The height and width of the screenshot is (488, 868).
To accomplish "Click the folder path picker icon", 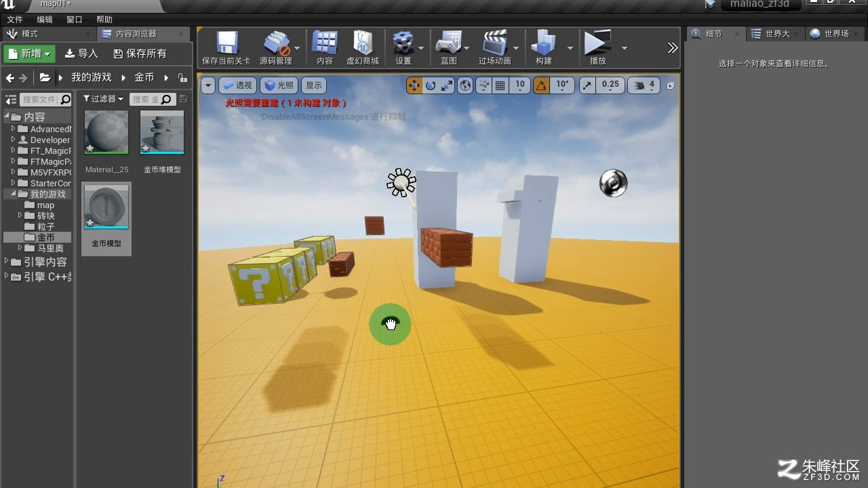I will click(x=45, y=78).
